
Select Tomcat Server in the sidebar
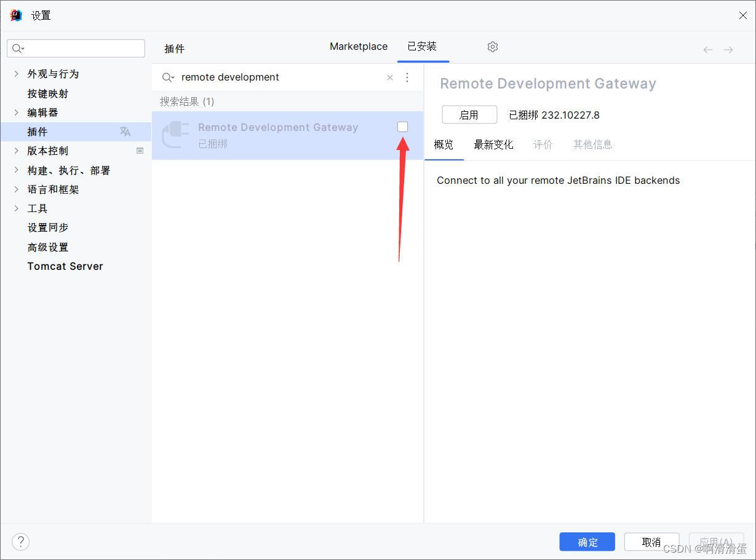[65, 266]
